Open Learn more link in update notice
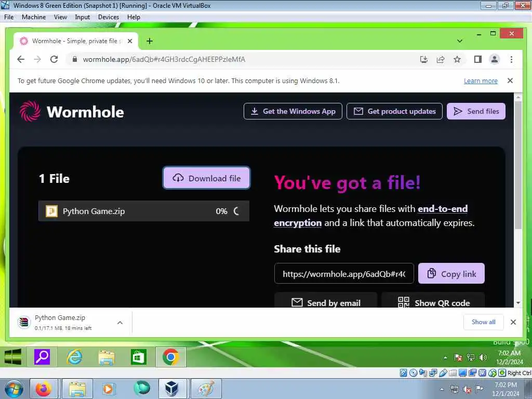The width and height of the screenshot is (532, 399). point(481,81)
